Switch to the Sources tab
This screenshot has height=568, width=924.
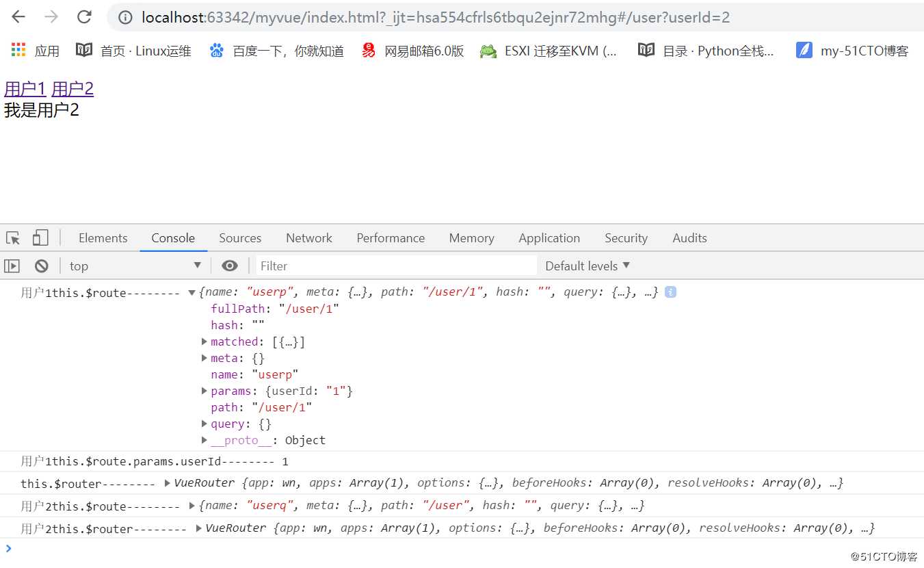240,238
